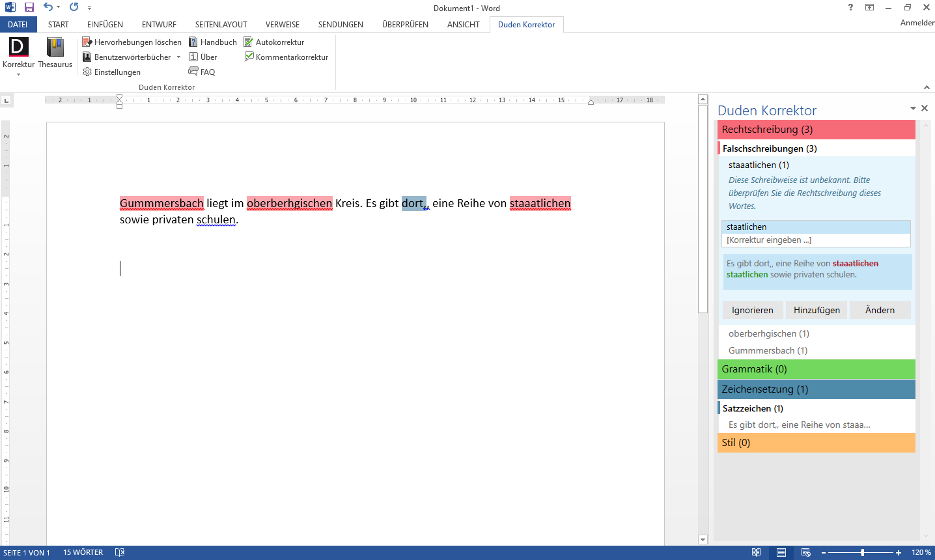Click highlighted word Gummmersbach in document
The image size is (935, 560).
click(161, 203)
